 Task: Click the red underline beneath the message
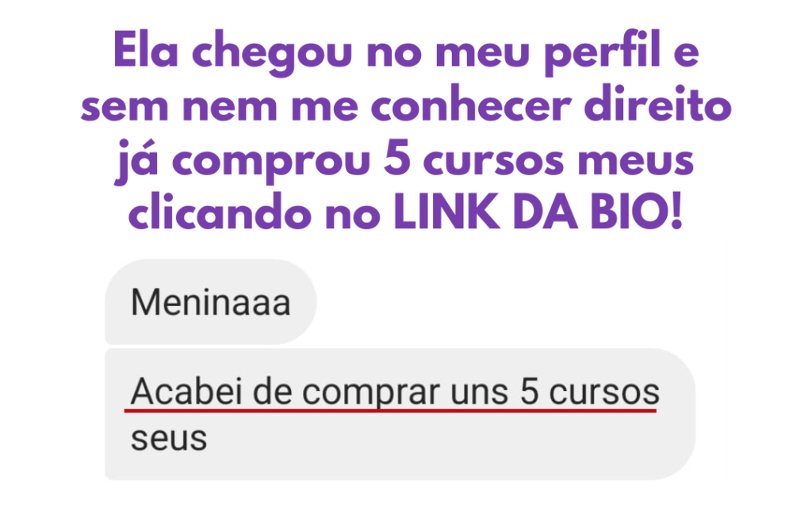click(390, 411)
